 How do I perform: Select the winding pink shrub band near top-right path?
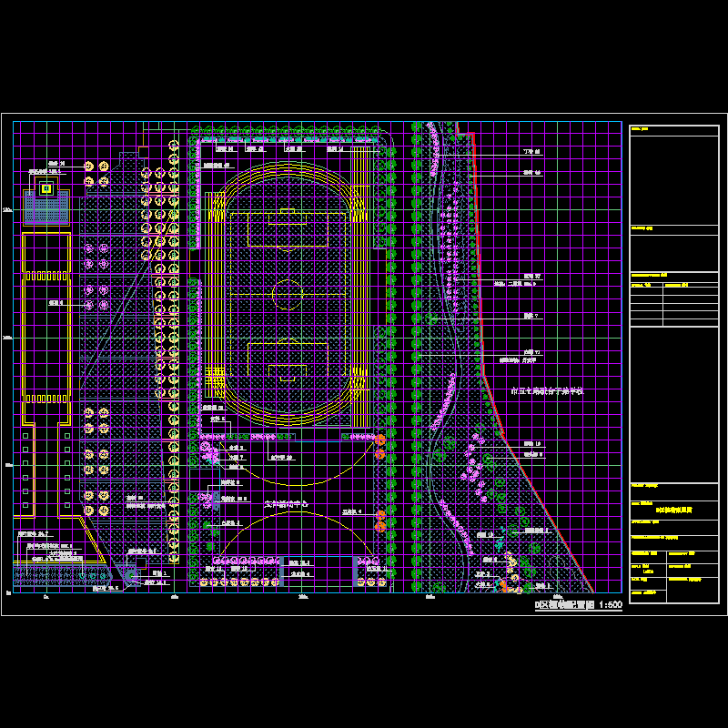click(435, 150)
